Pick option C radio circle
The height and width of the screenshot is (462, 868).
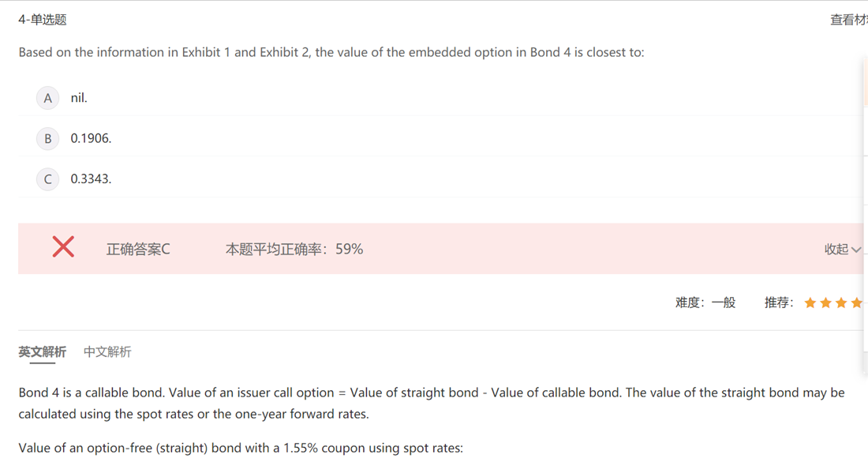47,179
